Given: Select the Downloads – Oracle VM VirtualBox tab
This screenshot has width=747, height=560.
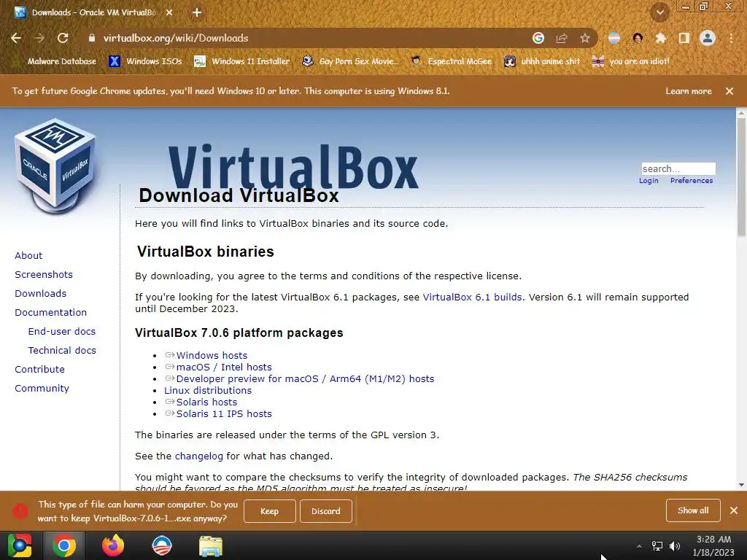Looking at the screenshot, I should pyautogui.click(x=94, y=12).
